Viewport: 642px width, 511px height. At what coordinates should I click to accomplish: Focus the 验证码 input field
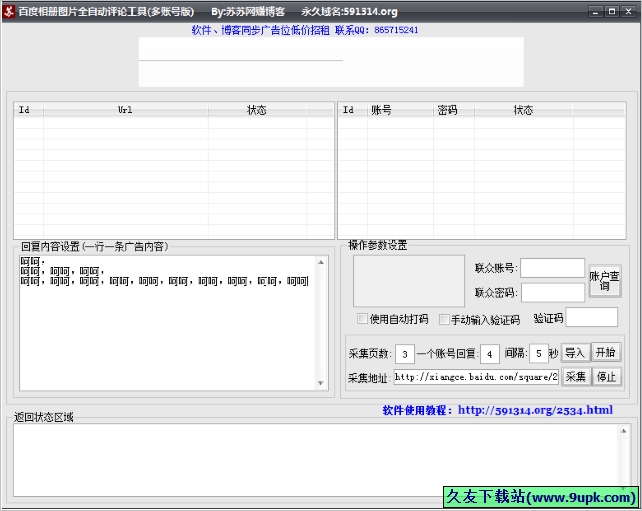tap(592, 317)
